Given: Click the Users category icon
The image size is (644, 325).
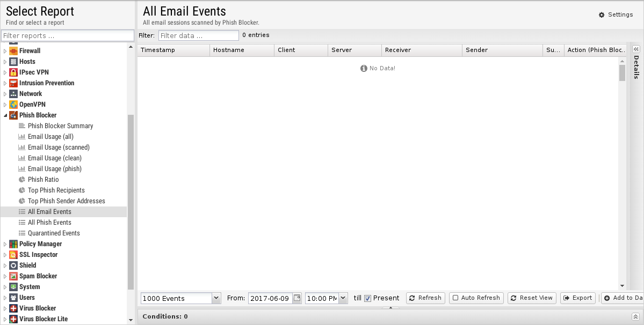Looking at the screenshot, I should 13,298.
